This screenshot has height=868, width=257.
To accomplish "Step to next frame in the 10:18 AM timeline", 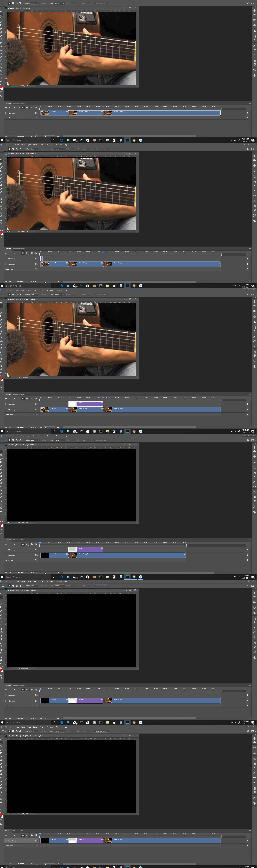I will pos(19,544).
